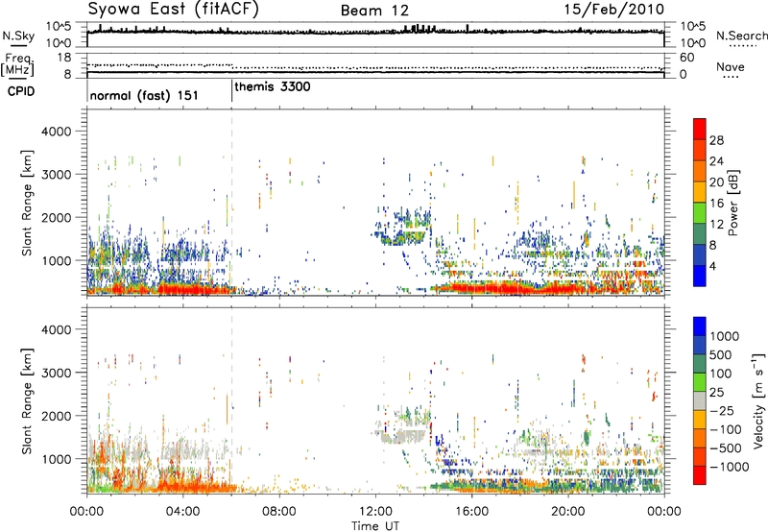The width and height of the screenshot is (768, 532).
Task: Click the '3000' tick in the velocity panel
Action: point(57,373)
